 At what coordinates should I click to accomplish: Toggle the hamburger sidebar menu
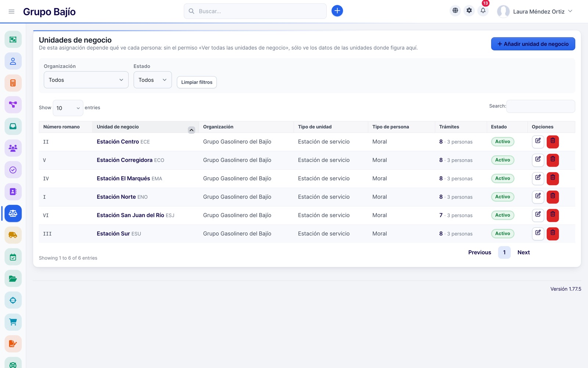(11, 11)
